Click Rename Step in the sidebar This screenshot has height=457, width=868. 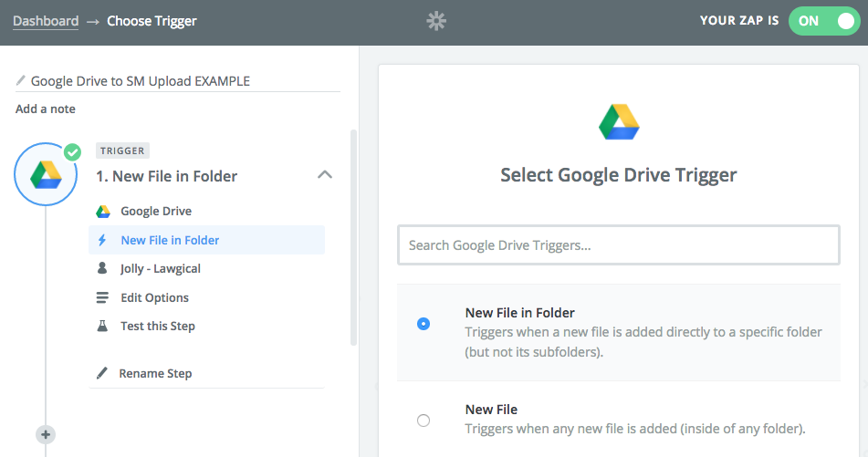(x=155, y=374)
